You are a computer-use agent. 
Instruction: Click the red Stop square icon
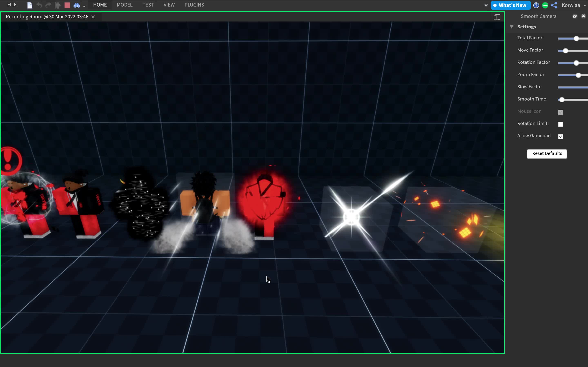tap(67, 5)
